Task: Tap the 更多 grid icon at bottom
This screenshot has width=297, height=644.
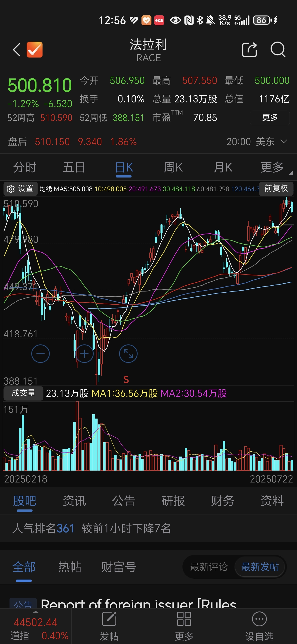Action: [x=184, y=626]
